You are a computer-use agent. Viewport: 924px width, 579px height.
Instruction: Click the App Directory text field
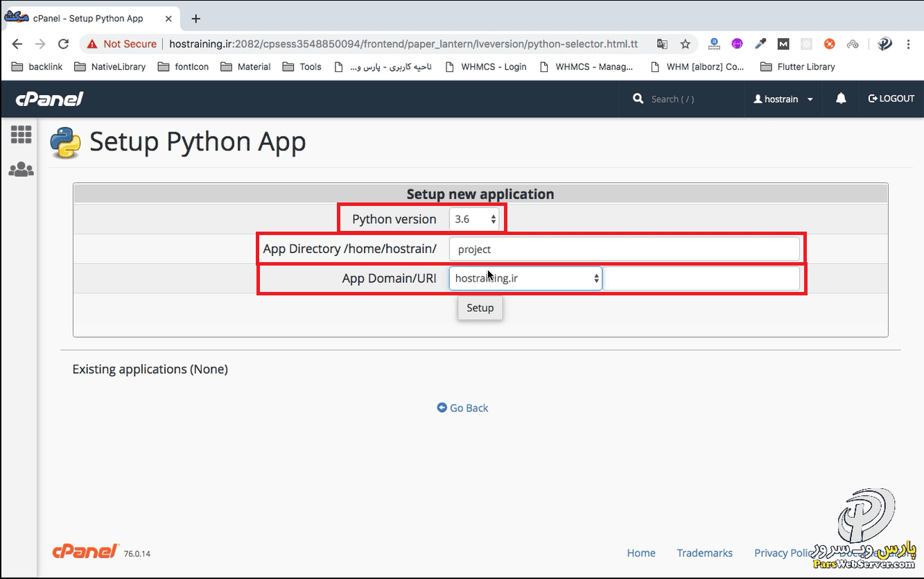(624, 249)
